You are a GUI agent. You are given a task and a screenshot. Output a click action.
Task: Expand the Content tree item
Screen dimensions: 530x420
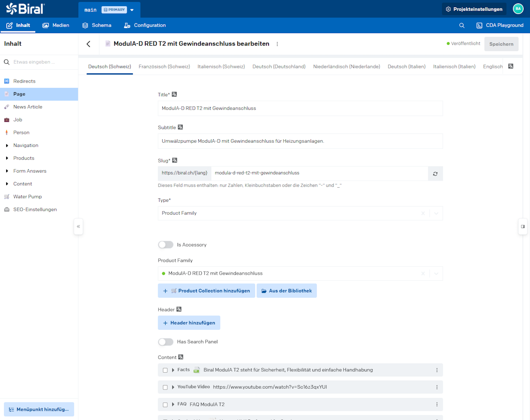pyautogui.click(x=7, y=184)
